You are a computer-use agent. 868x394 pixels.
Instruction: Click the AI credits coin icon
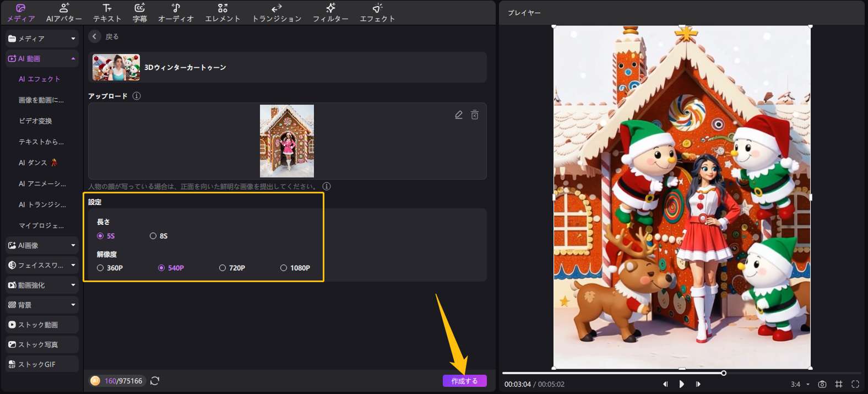[95, 381]
